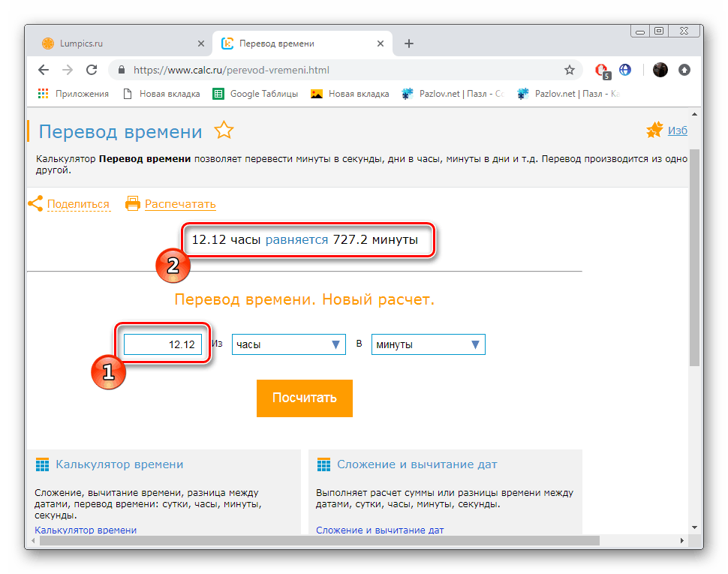Open the минуты target unit dropdown

click(429, 344)
